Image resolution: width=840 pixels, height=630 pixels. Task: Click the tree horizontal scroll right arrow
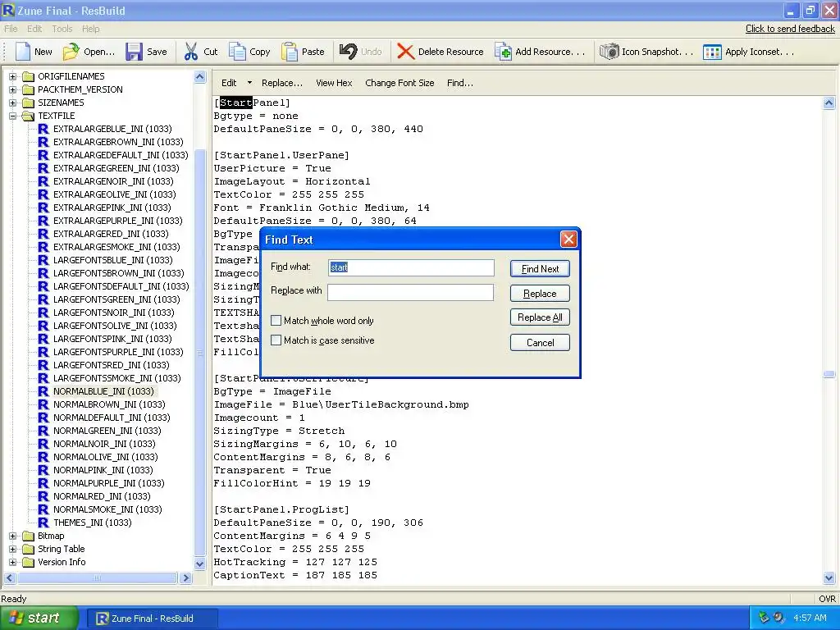[185, 577]
